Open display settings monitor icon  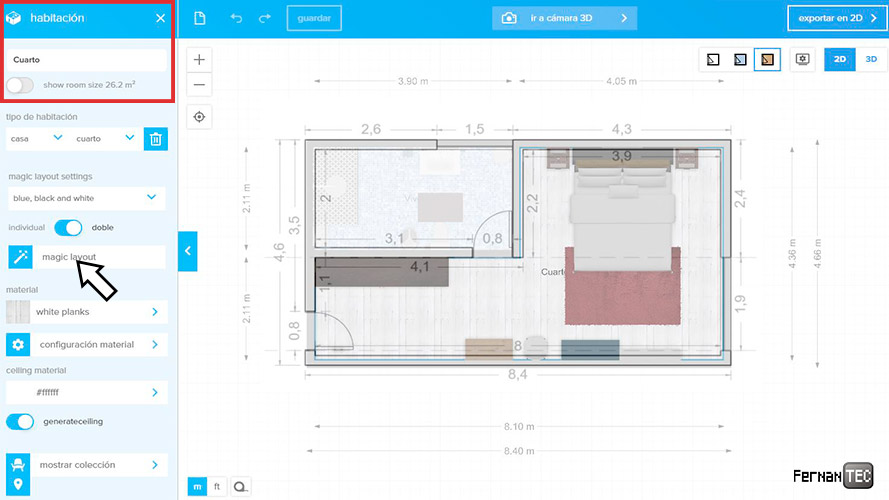tap(802, 59)
